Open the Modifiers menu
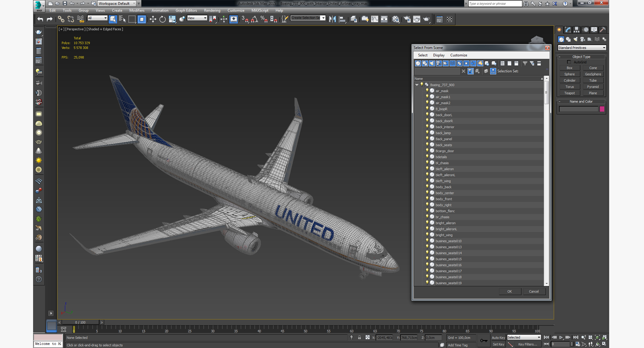 point(137,10)
